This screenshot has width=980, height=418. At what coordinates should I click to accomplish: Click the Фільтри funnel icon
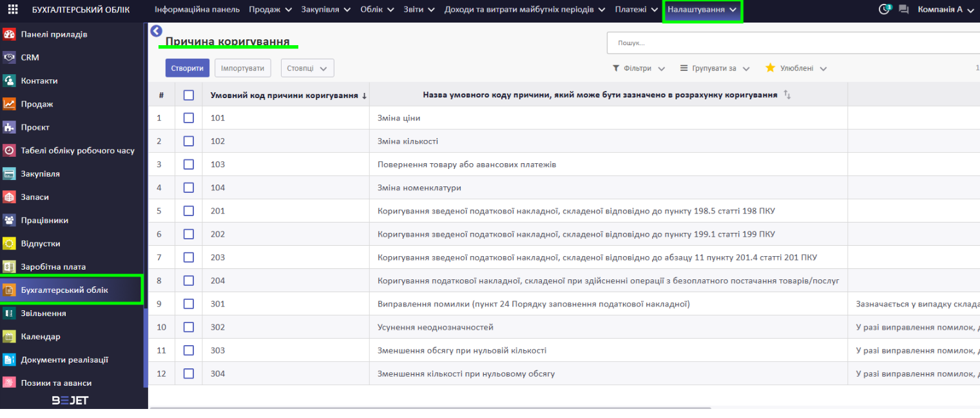coord(616,68)
